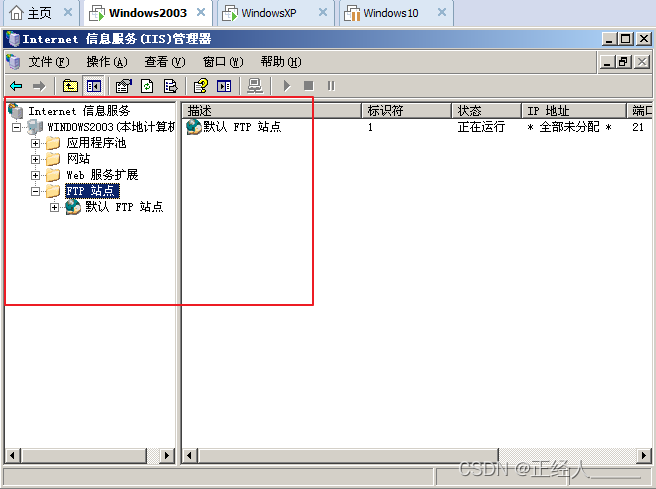Click the 正在运行 status cell
This screenshot has width=656, height=489.
tap(481, 127)
